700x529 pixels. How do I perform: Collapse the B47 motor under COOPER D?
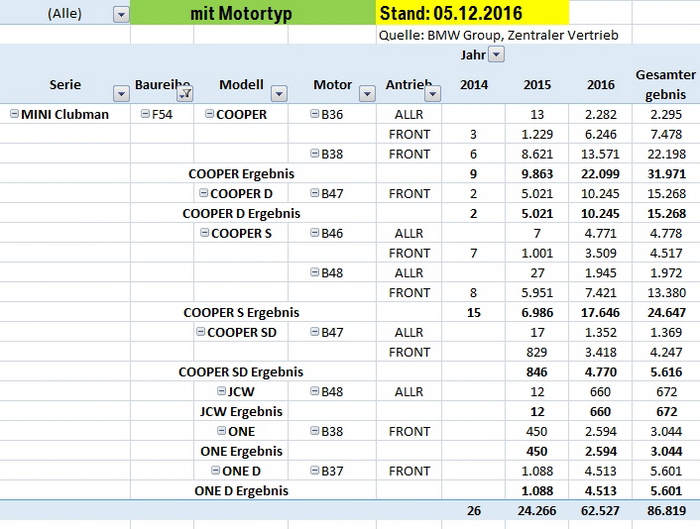click(x=315, y=193)
